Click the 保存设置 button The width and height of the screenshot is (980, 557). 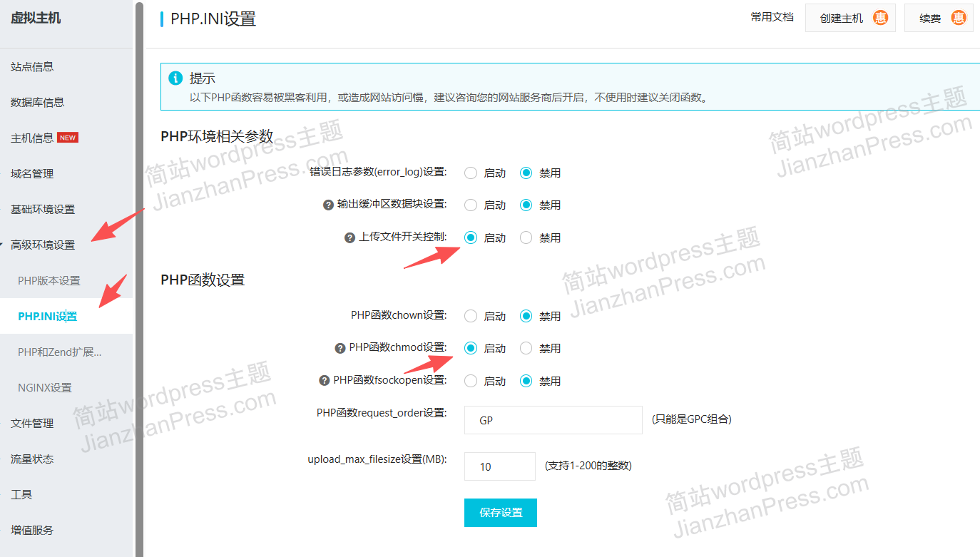(500, 513)
